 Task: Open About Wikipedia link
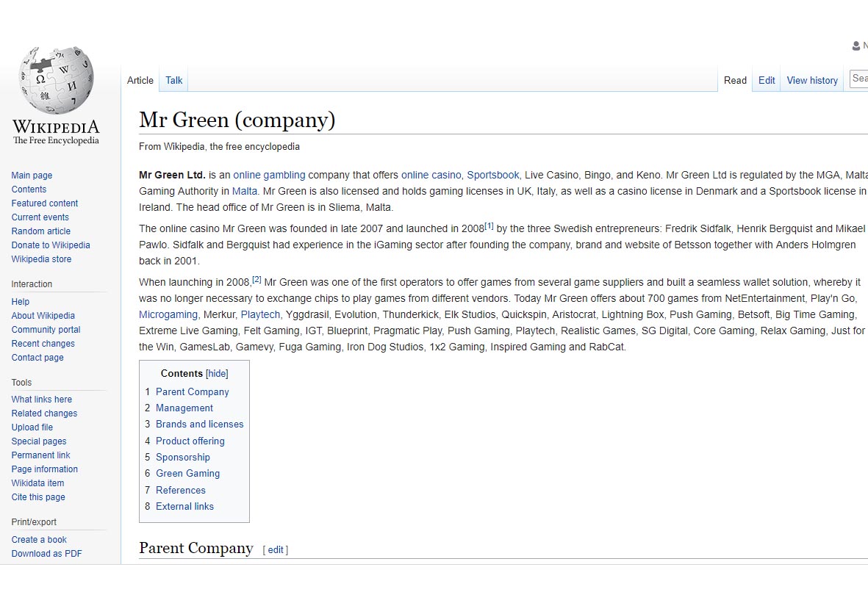pos(43,315)
